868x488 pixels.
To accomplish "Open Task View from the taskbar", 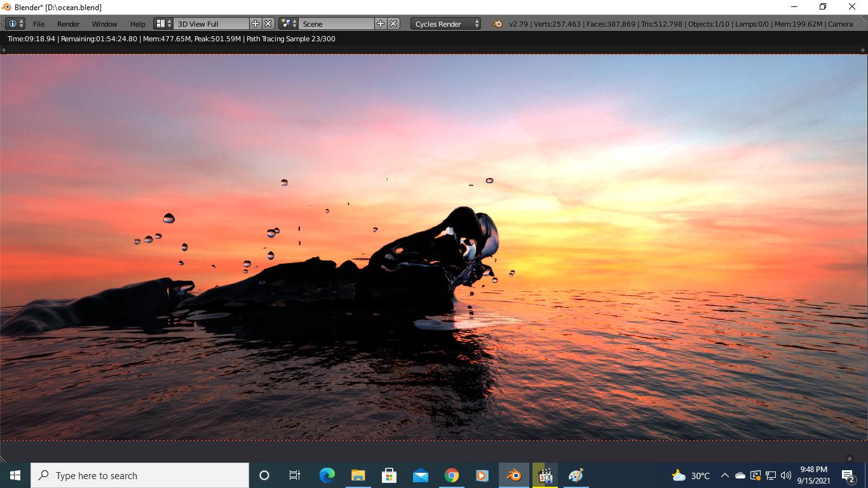I will (295, 475).
